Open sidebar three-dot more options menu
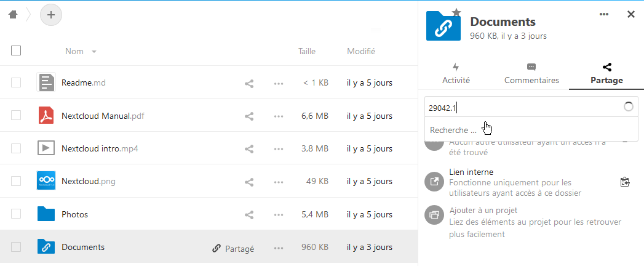The height and width of the screenshot is (266, 644). [604, 14]
